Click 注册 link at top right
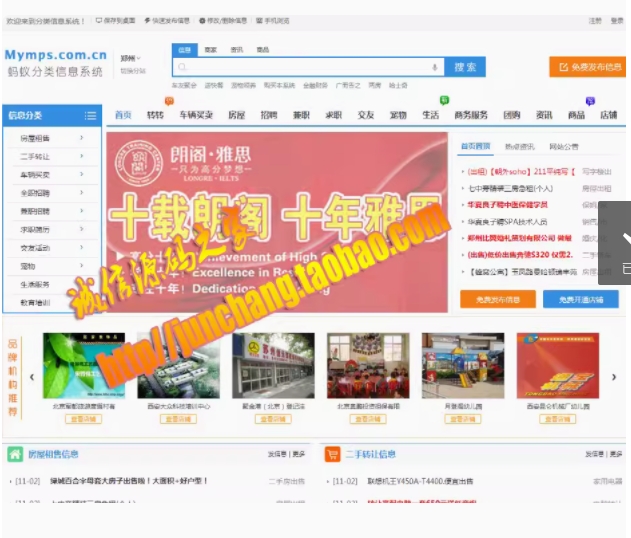 pyautogui.click(x=595, y=21)
